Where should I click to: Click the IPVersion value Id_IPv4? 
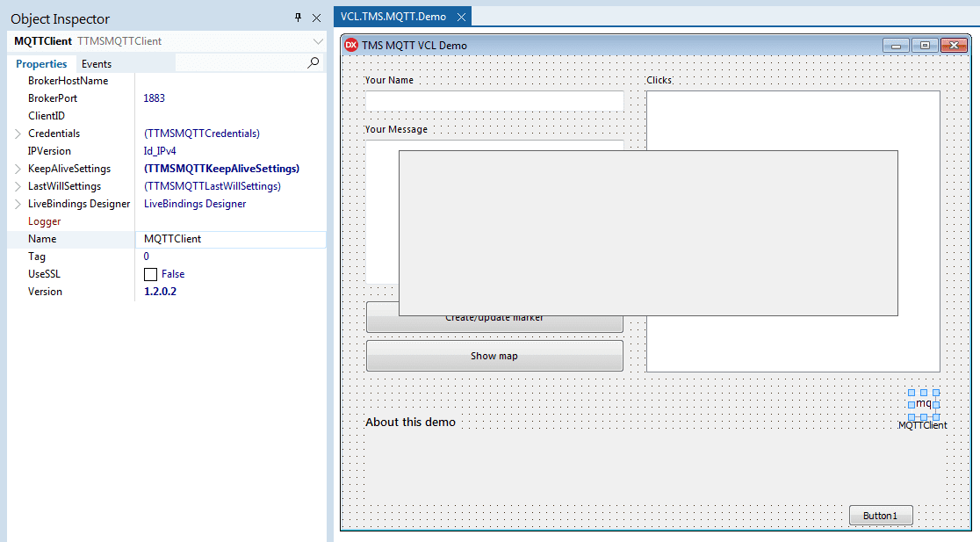pyautogui.click(x=160, y=151)
